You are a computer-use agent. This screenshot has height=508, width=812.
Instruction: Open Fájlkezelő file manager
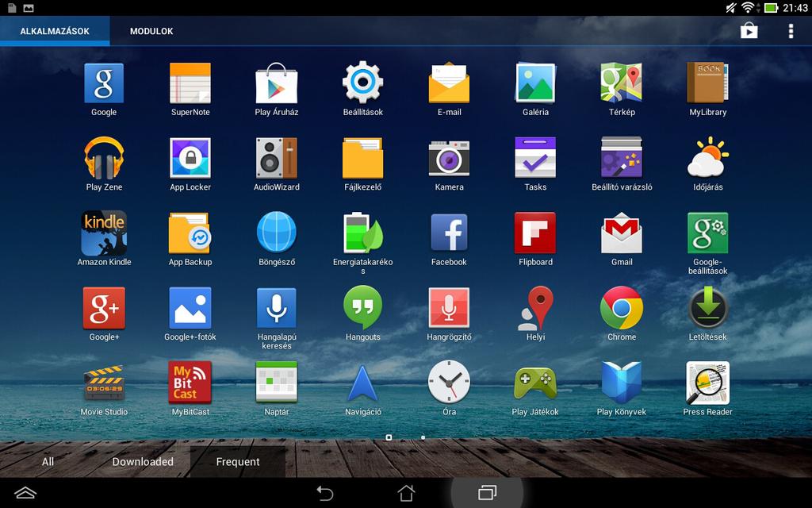pos(362,158)
